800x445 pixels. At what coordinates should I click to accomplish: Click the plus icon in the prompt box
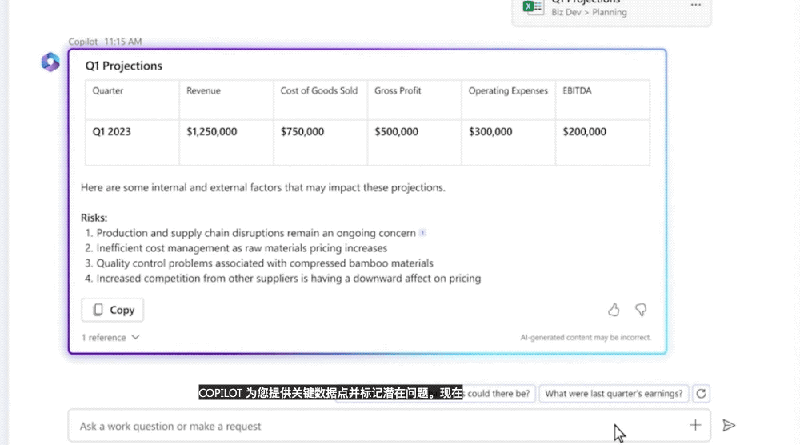point(695,425)
